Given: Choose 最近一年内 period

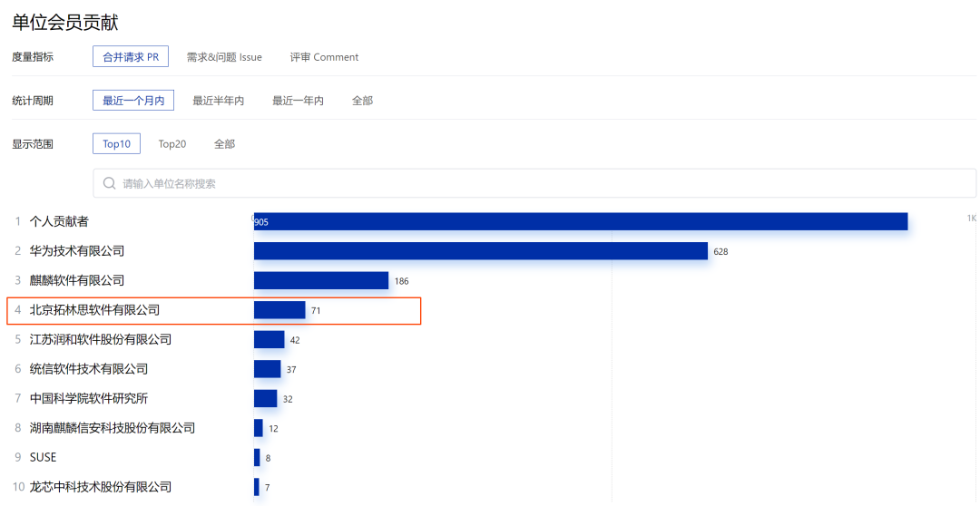Looking at the screenshot, I should [299, 101].
